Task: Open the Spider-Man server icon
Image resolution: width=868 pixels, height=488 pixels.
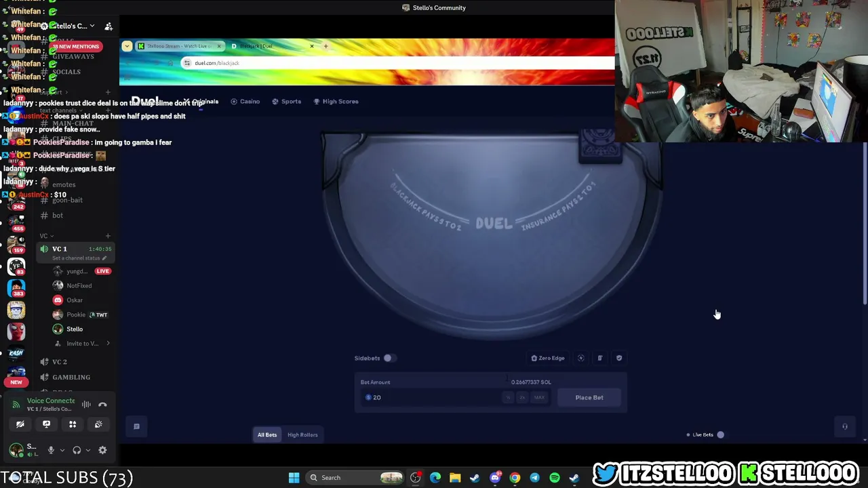Action: tap(16, 331)
